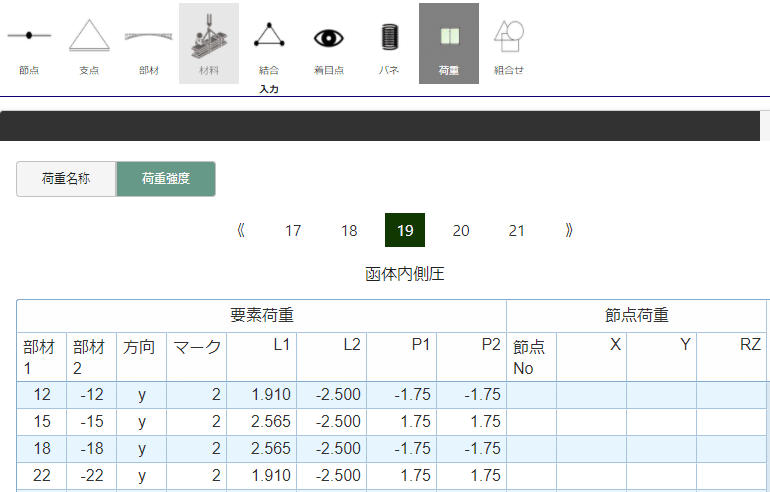The width and height of the screenshot is (770, 492).
Task: Select load case page 19
Action: [x=405, y=230]
